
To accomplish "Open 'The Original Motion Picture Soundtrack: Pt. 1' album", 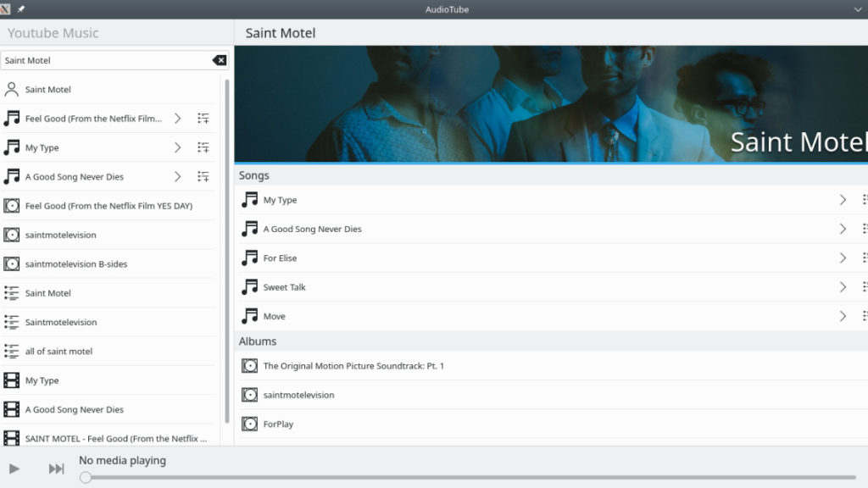I will (x=353, y=366).
